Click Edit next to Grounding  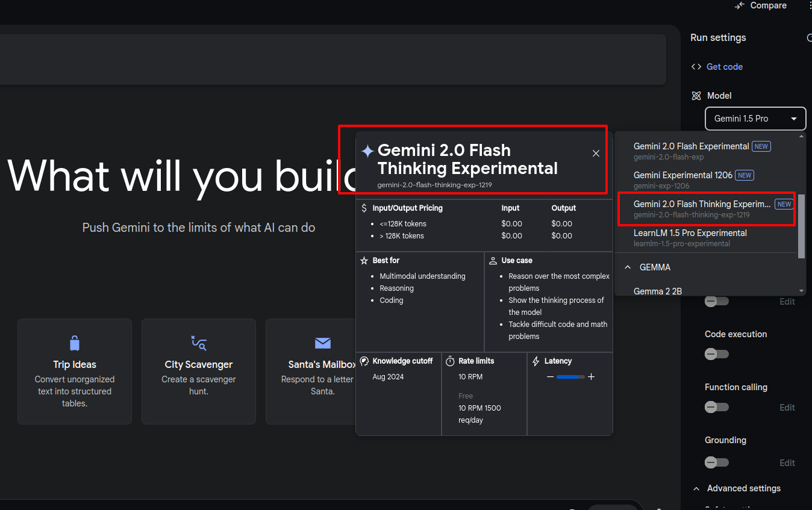787,463
